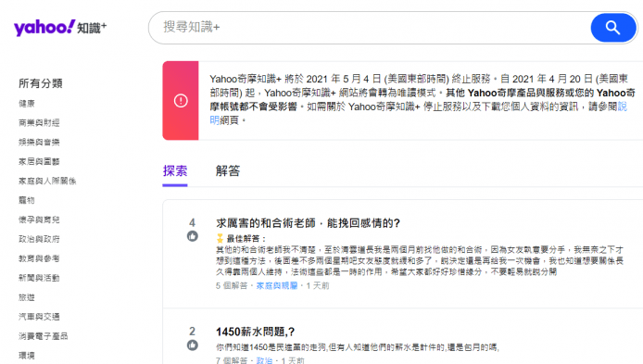Click the alert exclamation icon in red banner
This screenshot has height=364, width=643.
(181, 100)
